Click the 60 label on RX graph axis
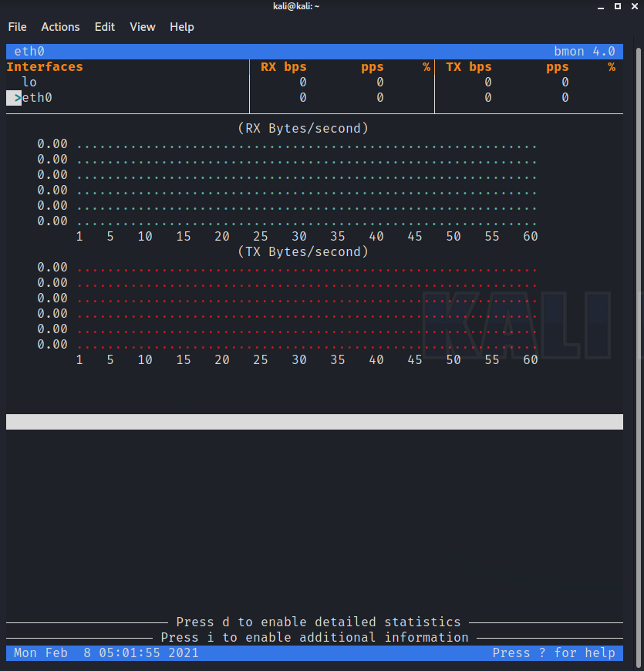 point(530,236)
